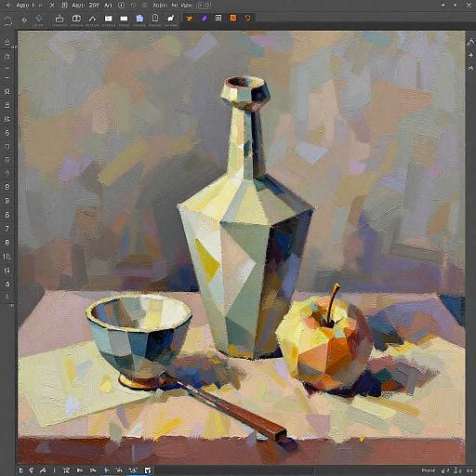Click the play-shaped icon in the bottom bar
476x476 pixels.
tap(79, 470)
